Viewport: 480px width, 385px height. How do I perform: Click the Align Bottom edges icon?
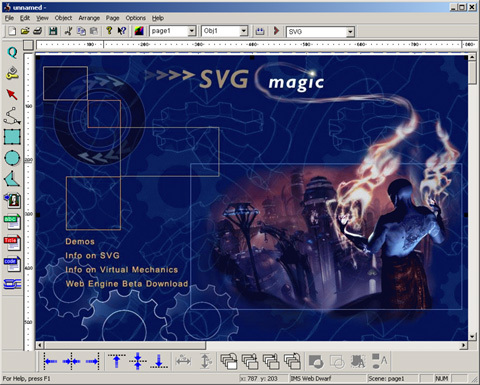[x=159, y=361]
